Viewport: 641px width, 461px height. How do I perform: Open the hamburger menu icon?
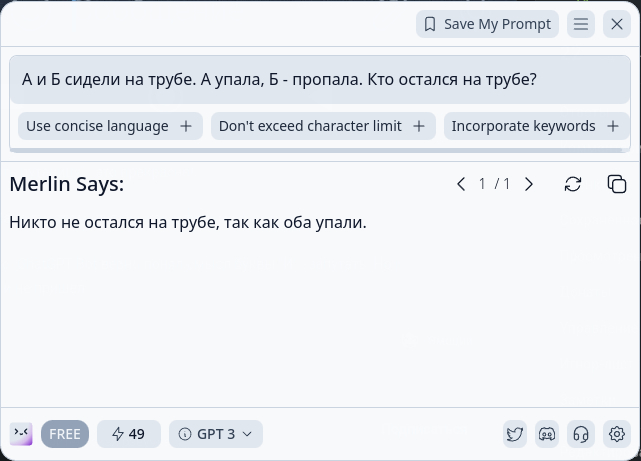coord(581,24)
